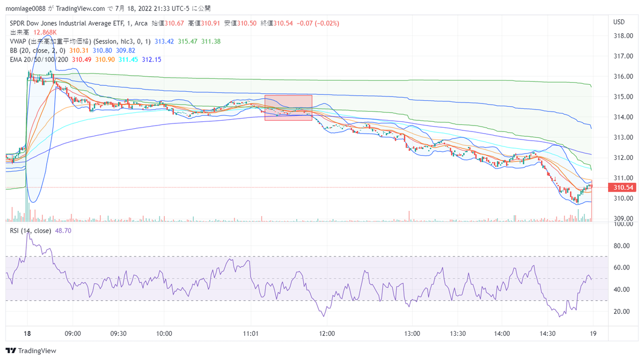Viewport: 644px width, 360px height.
Task: Click the 14:00 time axis label
Action: click(502, 333)
